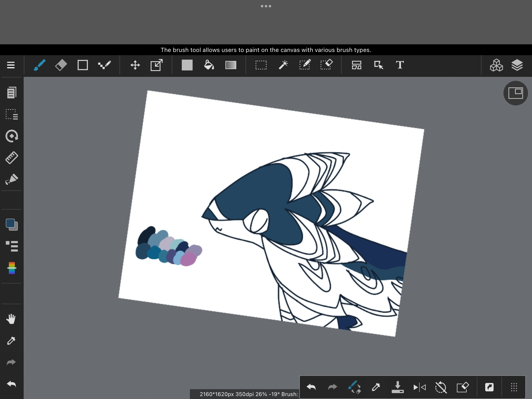This screenshot has height=399, width=532.
Task: Toggle the navigator preview window
Action: [515, 93]
